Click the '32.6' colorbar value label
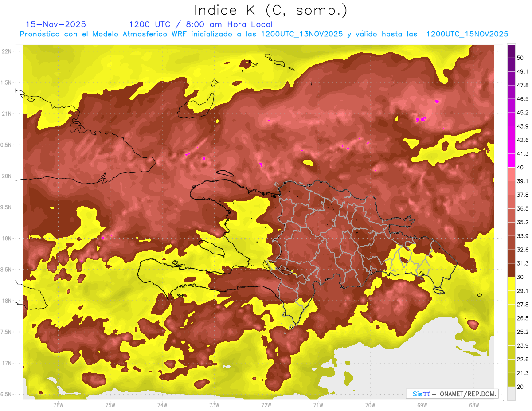Screen dimensions: 532x411 click(x=523, y=250)
